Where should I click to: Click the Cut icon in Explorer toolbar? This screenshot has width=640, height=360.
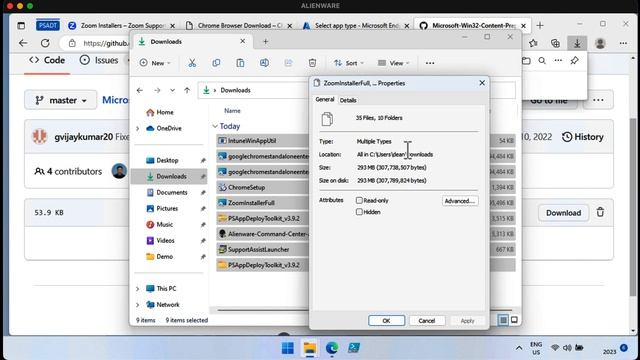pos(192,63)
